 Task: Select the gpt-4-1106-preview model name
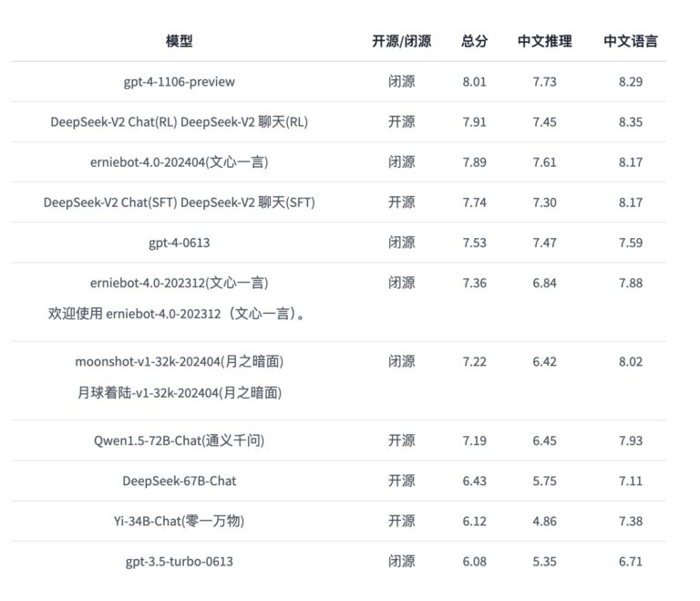(x=179, y=82)
